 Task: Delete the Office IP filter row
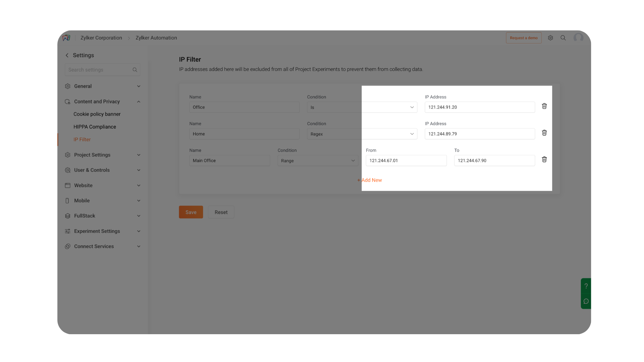coord(544,106)
